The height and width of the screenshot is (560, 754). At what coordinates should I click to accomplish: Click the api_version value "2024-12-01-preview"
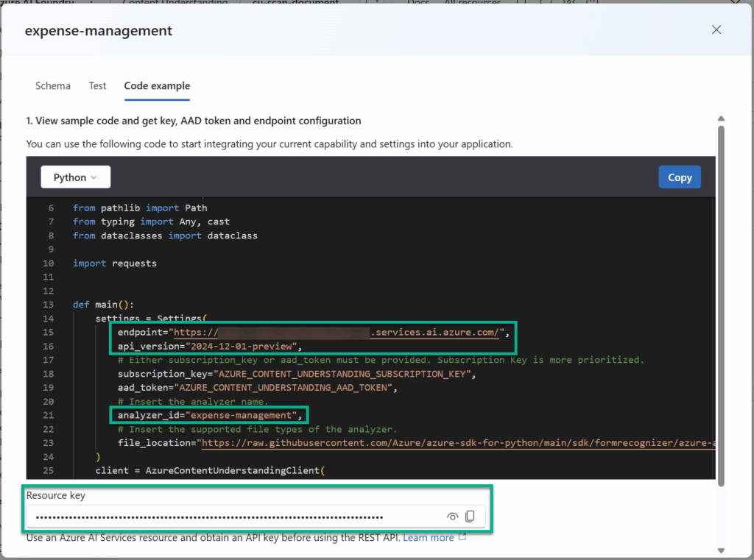(242, 346)
